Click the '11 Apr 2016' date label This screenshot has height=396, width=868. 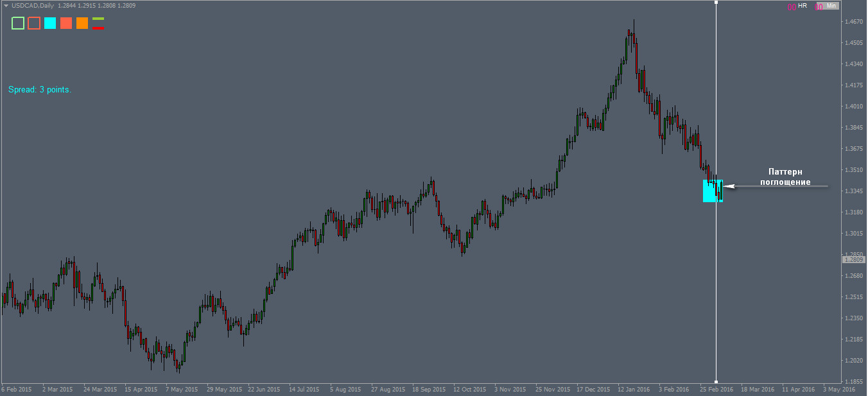tap(799, 390)
